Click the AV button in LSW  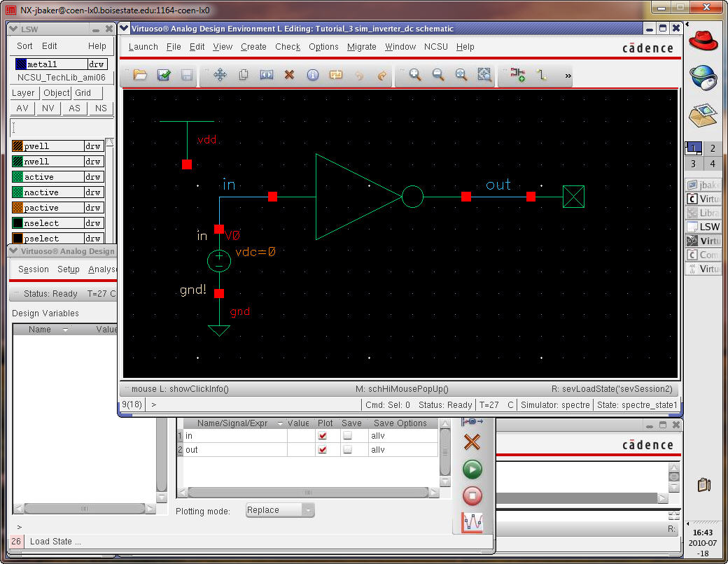point(22,108)
